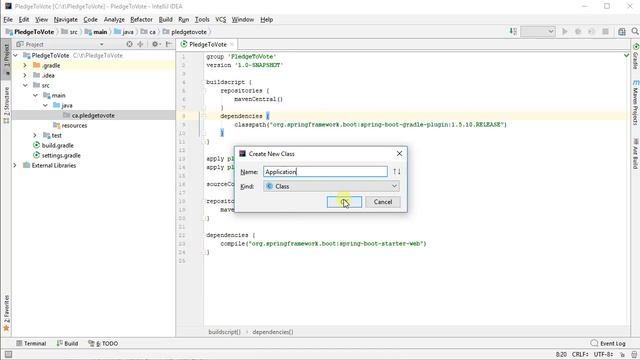640x360 pixels.
Task: Open the Refactor menu
Action: pos(141,19)
